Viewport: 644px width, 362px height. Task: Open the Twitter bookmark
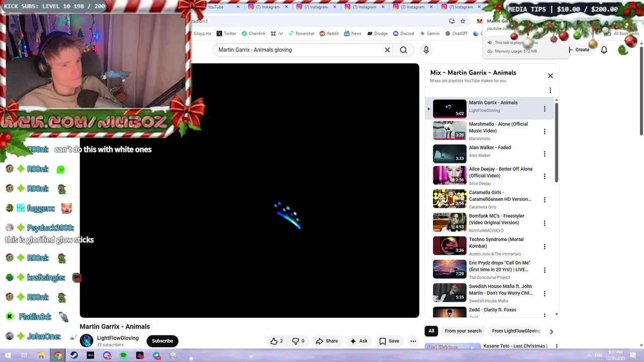(226, 34)
